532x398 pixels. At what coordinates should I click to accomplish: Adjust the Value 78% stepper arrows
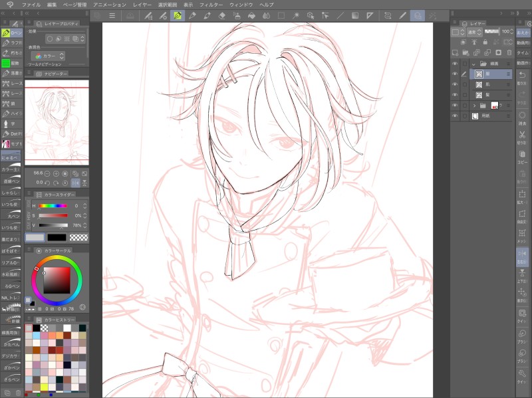coord(84,225)
